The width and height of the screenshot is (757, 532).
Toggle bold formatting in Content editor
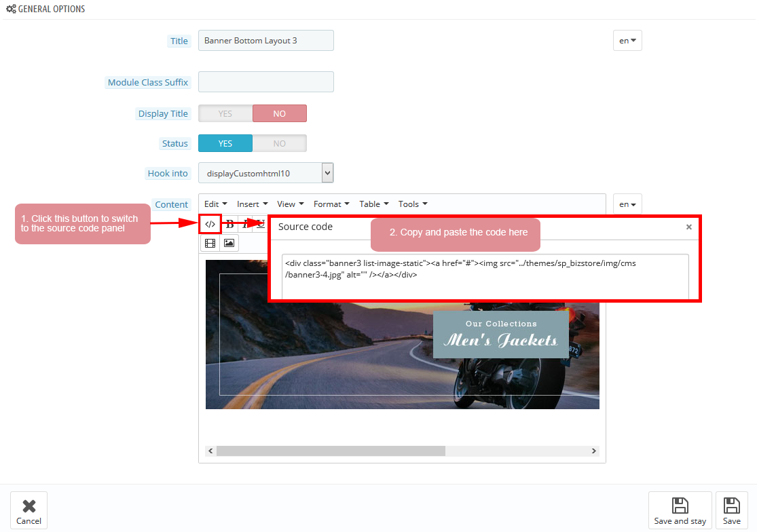[x=229, y=225]
